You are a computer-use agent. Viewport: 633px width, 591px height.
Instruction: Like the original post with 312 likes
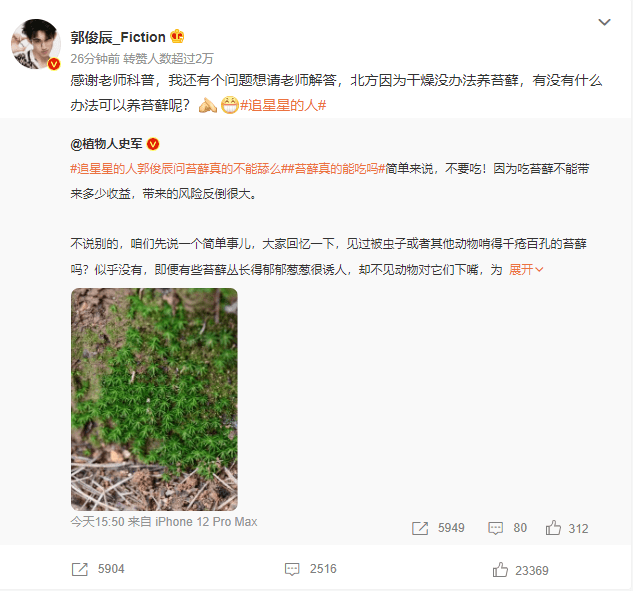pyautogui.click(x=567, y=528)
